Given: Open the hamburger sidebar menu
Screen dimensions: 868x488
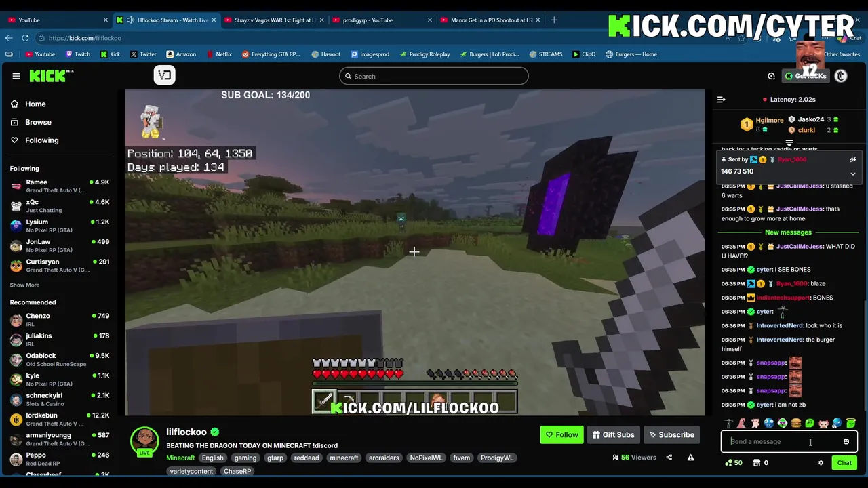Looking at the screenshot, I should (x=16, y=76).
